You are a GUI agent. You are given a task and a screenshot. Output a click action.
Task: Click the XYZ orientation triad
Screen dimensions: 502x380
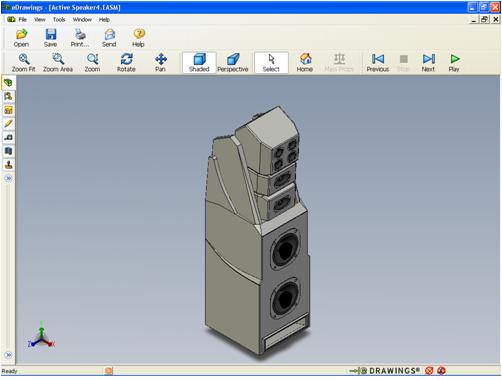tap(41, 336)
